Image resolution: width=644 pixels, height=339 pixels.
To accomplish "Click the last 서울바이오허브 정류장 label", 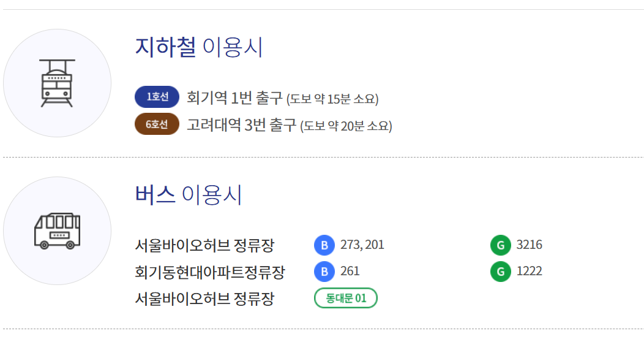I will 204,299.
